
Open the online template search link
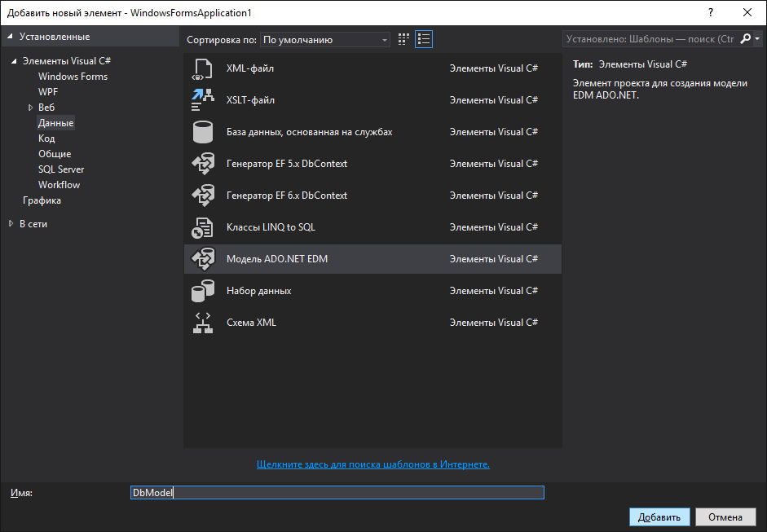[x=373, y=464]
